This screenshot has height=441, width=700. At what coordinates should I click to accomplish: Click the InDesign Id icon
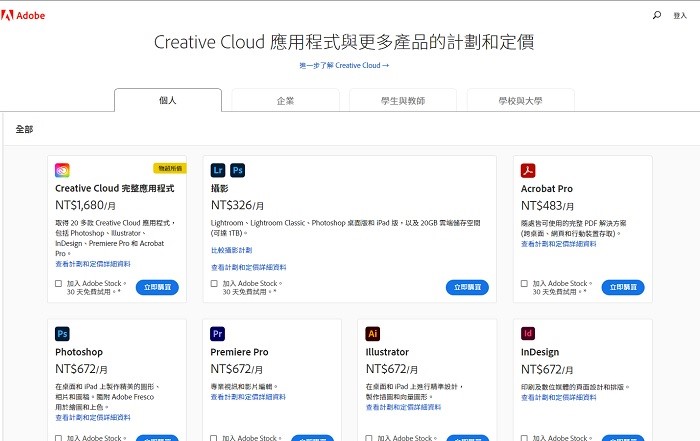click(x=528, y=333)
